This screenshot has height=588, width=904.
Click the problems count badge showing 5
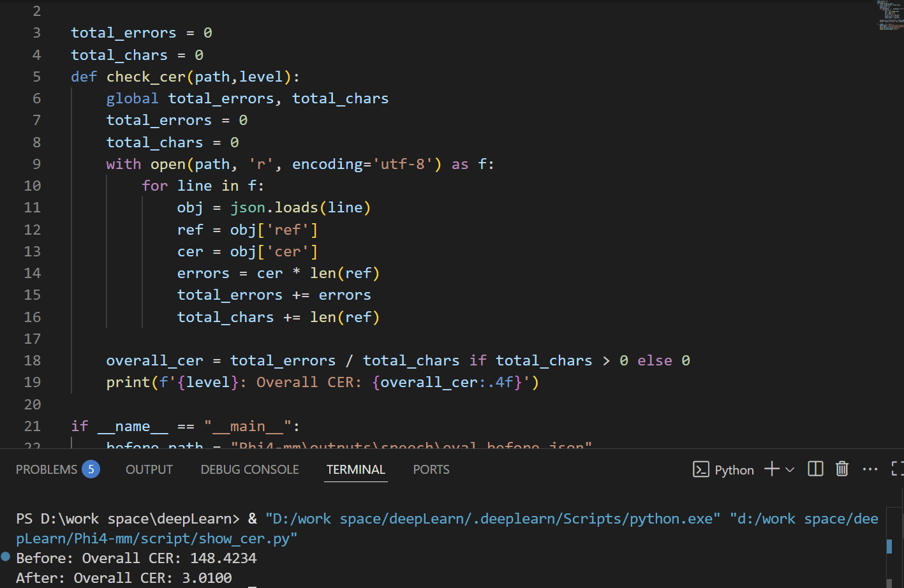91,470
